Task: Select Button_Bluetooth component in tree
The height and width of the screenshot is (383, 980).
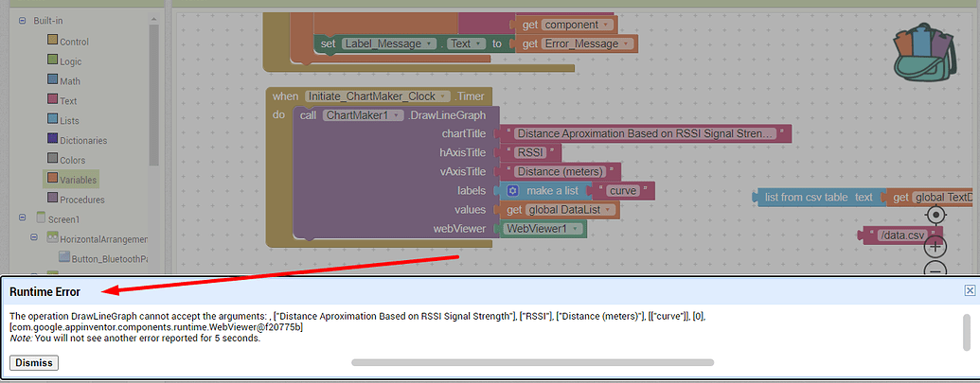Action: click(x=102, y=258)
